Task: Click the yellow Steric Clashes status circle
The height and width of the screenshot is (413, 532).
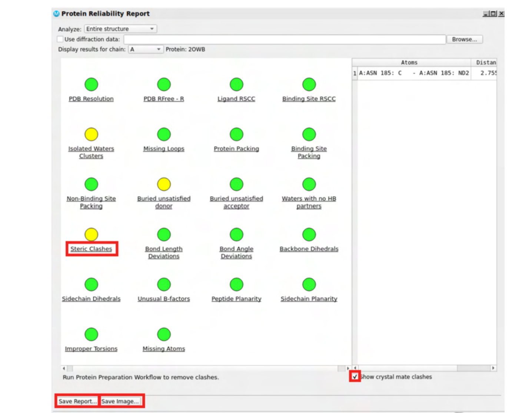Action: 91,234
